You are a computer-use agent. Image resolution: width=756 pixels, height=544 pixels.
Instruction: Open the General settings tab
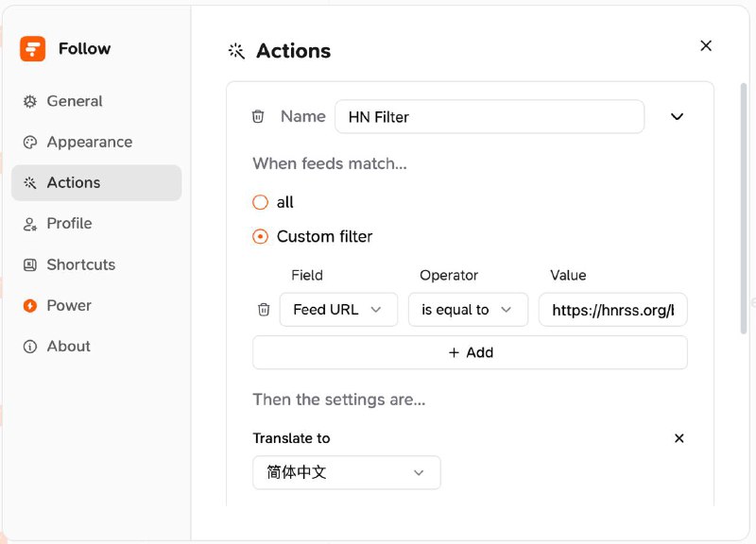[x=74, y=101]
